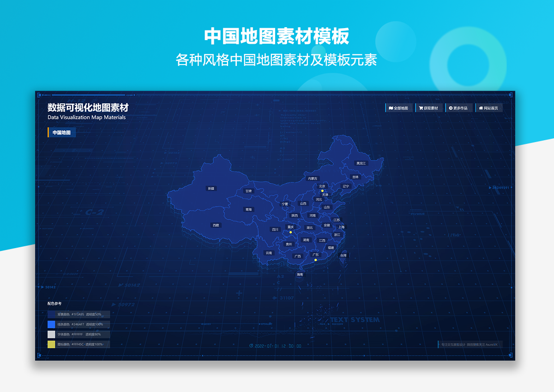Pick the blue #246AF7 line color swatch
Screen dimensions: 554x392
click(51, 324)
